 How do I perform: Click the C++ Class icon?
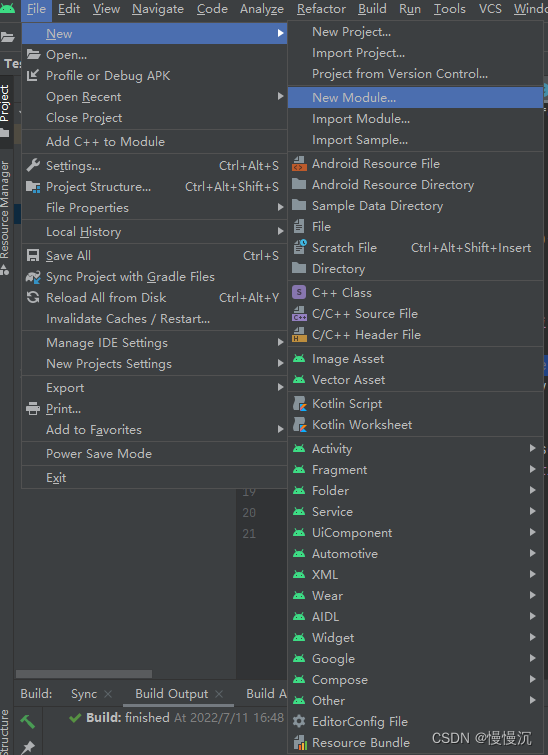tap(299, 292)
